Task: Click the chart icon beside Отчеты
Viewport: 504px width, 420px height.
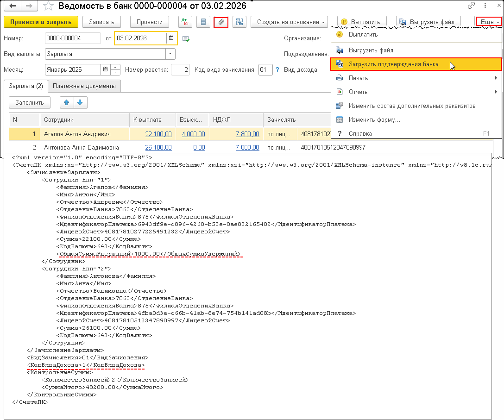Action: tap(340, 92)
